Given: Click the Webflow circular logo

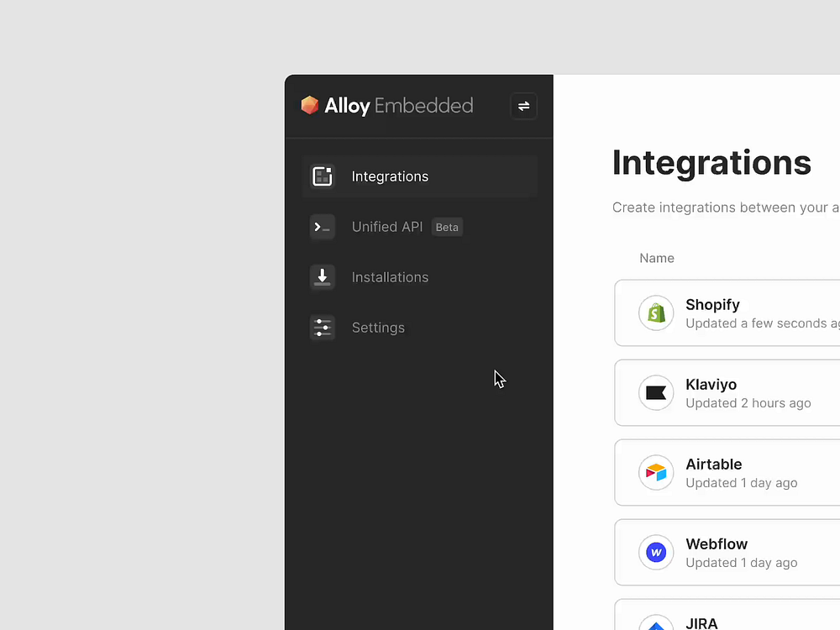Looking at the screenshot, I should coord(656,552).
